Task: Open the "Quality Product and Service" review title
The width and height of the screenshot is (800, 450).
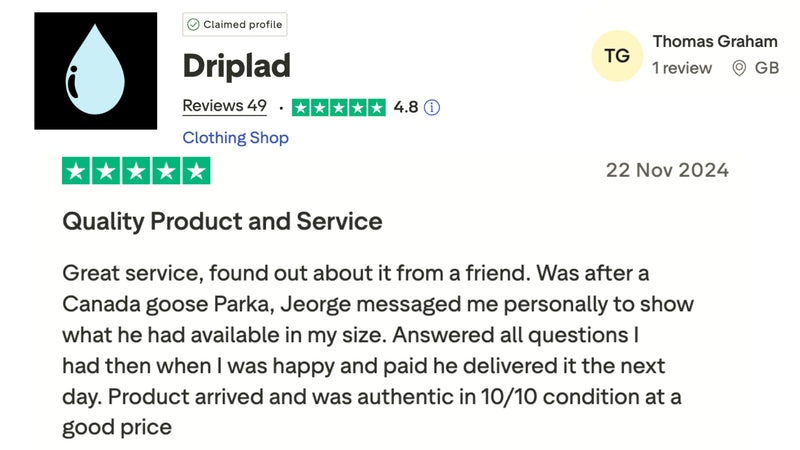Action: point(222,221)
